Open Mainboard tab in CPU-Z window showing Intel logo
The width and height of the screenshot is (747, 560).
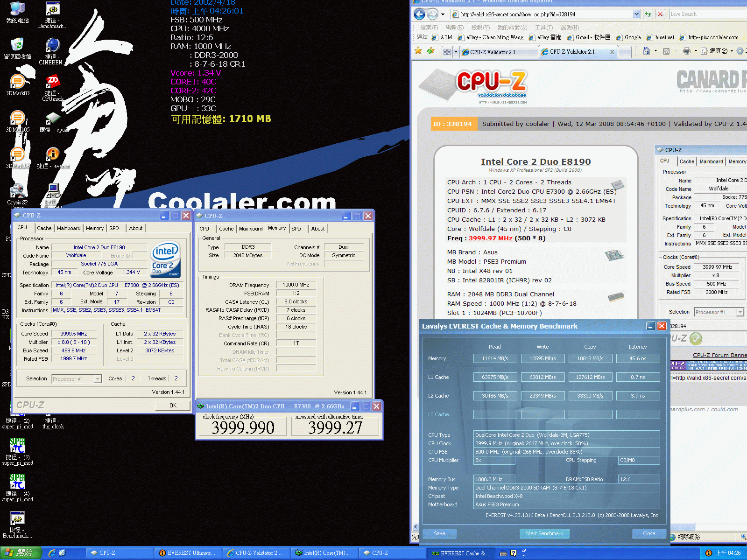(x=69, y=228)
